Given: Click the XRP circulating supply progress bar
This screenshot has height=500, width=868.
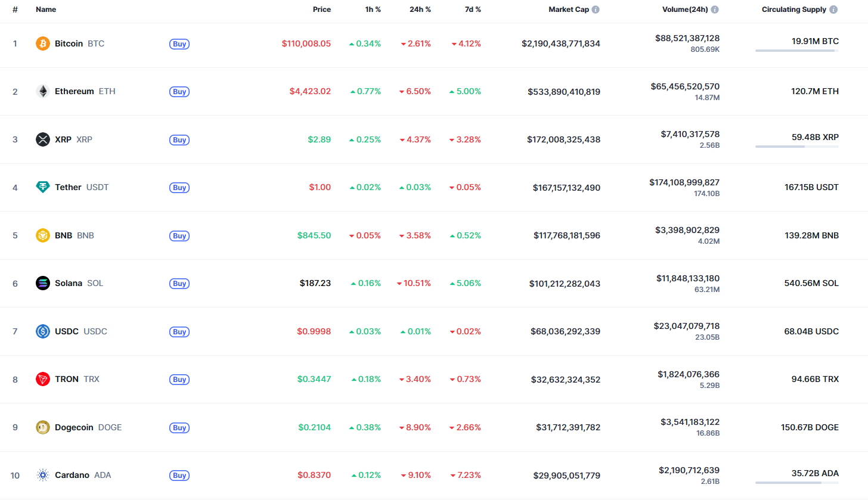Looking at the screenshot, I should 797,147.
